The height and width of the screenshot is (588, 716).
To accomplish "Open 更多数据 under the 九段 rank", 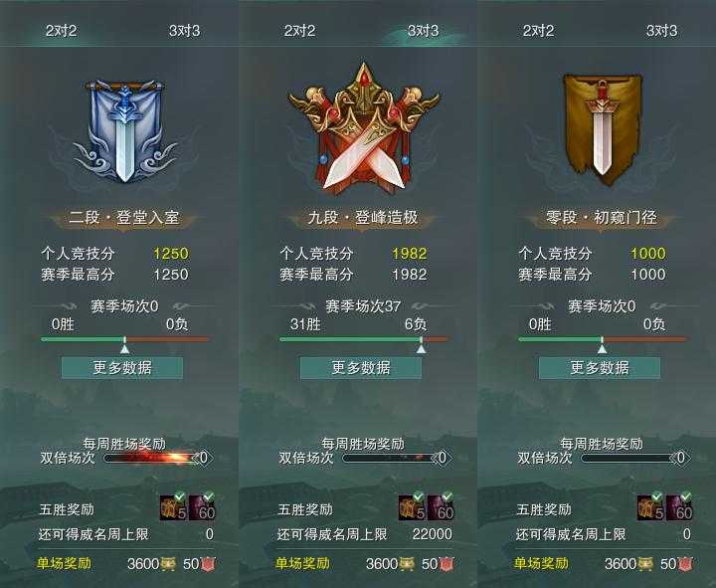I will 361,368.
